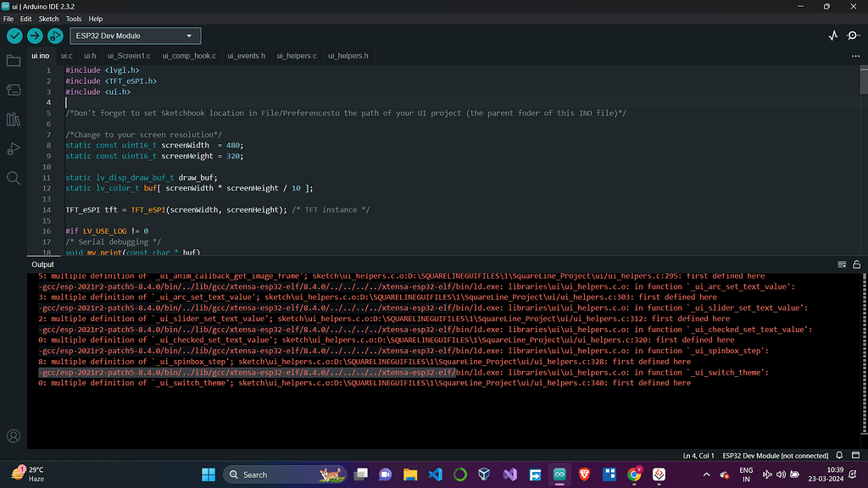Click line number 8 in the gutter
The image size is (868, 488).
pyautogui.click(x=48, y=146)
